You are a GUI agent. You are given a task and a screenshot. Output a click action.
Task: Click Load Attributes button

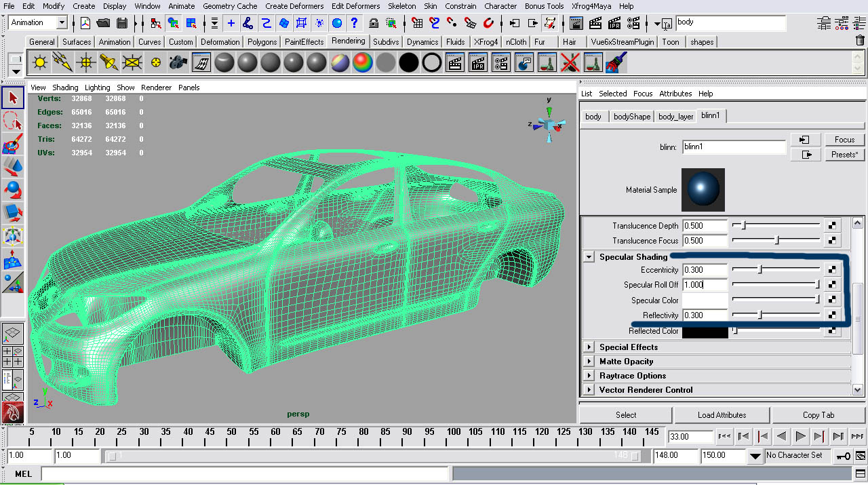coord(722,415)
